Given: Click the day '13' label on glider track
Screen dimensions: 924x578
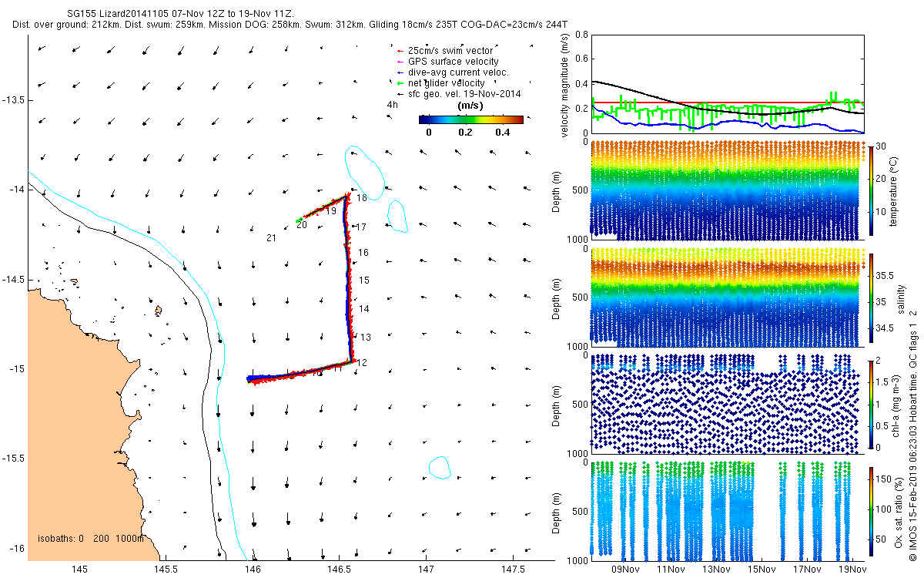Looking at the screenshot, I should pos(367,338).
